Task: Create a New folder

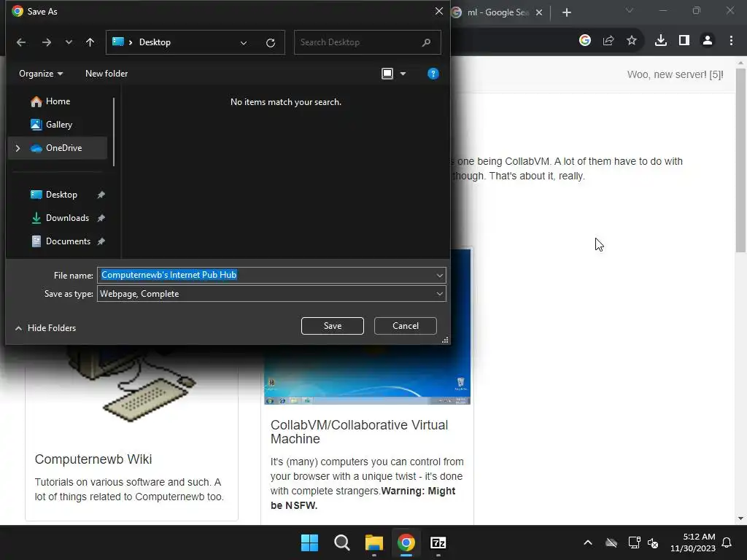Action: (x=107, y=74)
